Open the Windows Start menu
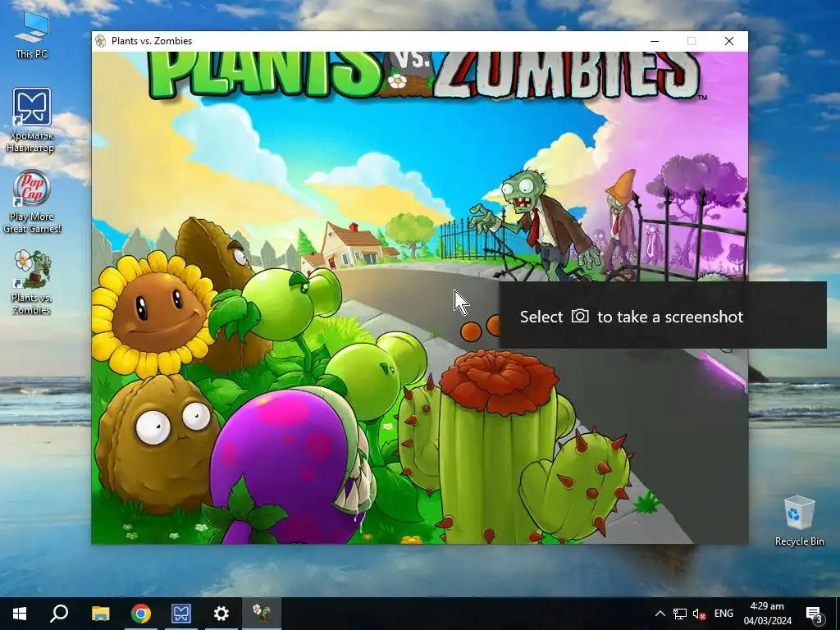The width and height of the screenshot is (840, 630). tap(20, 614)
